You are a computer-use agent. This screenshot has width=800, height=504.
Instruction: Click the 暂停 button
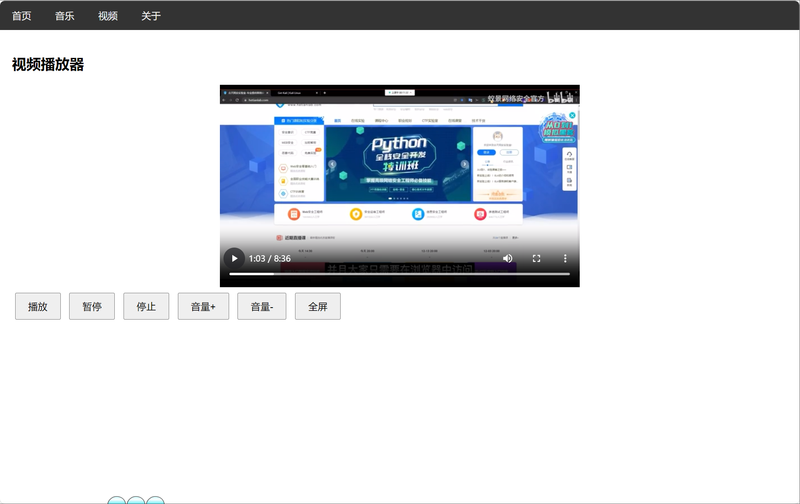[x=92, y=306]
